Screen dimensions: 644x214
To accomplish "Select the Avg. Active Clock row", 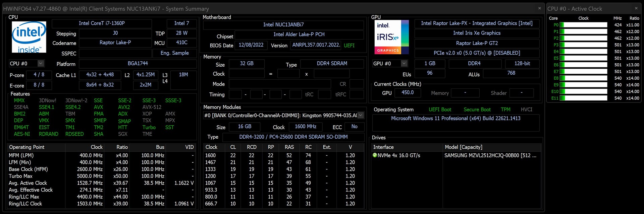I will coord(101,183).
